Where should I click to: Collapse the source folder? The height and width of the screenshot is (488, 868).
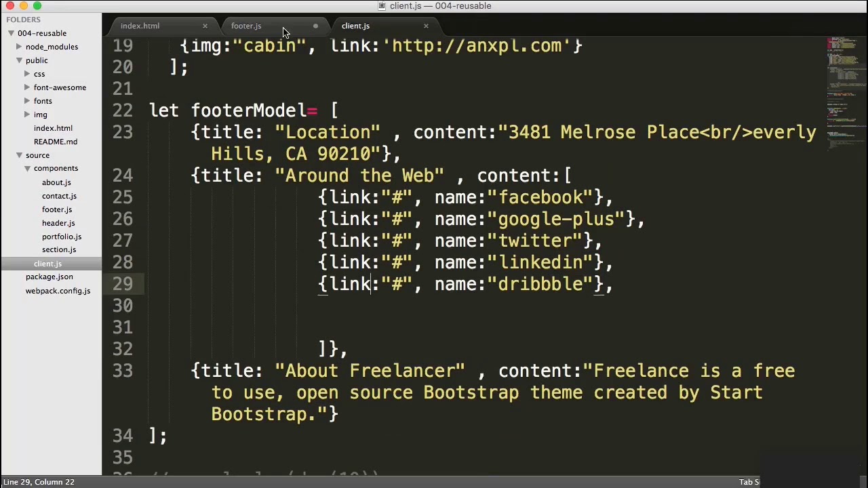click(x=19, y=155)
